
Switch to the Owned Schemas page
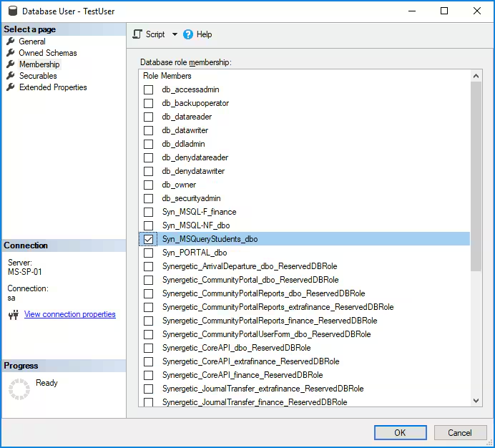point(48,53)
